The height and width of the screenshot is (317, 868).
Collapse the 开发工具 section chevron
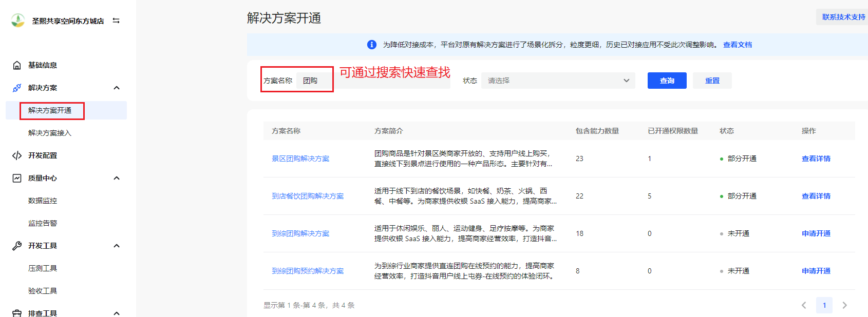click(x=117, y=246)
